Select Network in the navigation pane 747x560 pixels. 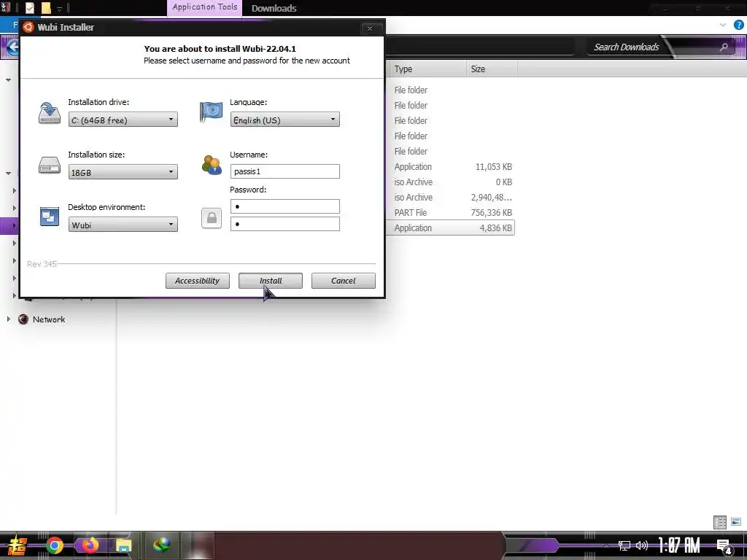click(49, 319)
